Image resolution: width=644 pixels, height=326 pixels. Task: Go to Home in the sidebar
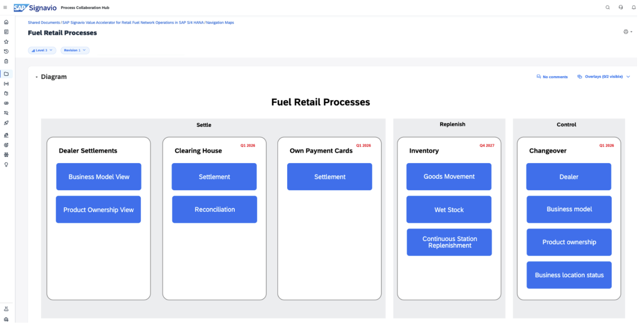(x=6, y=22)
